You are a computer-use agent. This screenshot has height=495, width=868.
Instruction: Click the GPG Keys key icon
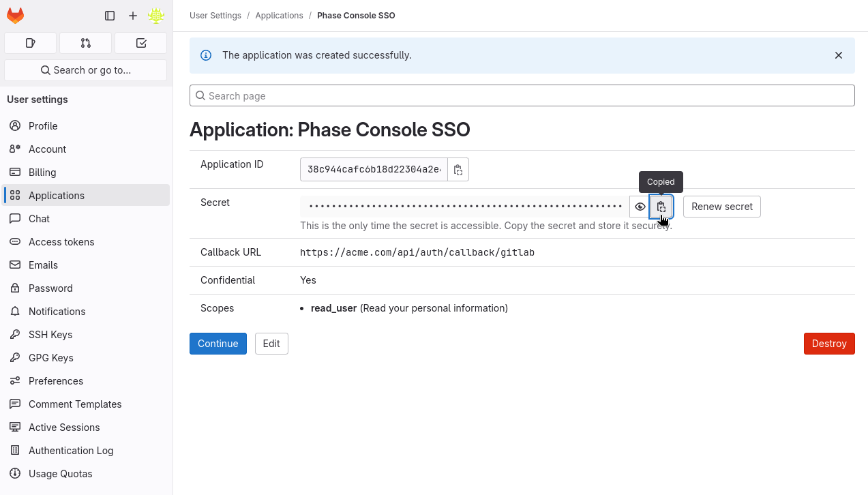pyautogui.click(x=15, y=358)
